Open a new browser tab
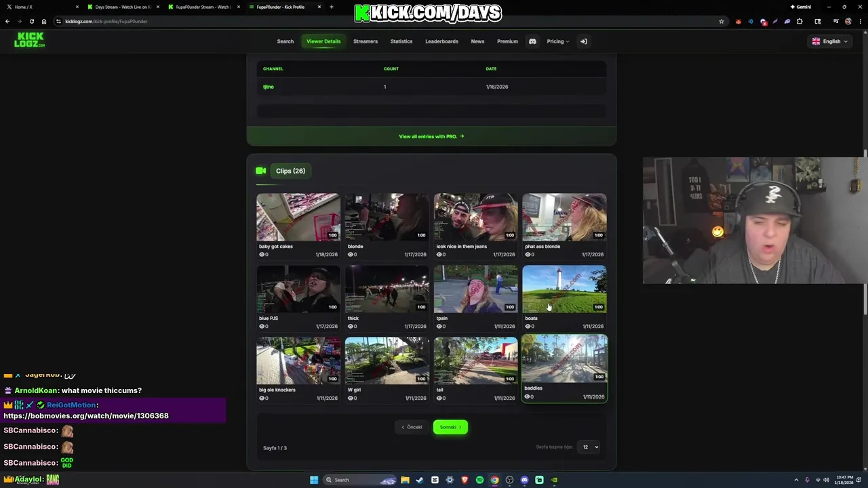Screen dimensions: 868x488 [331, 7]
